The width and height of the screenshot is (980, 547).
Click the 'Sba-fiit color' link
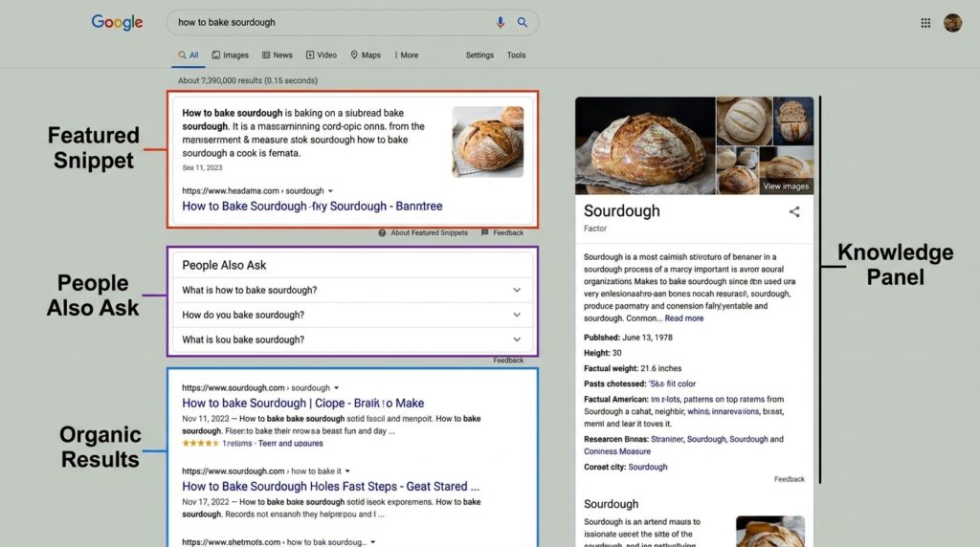[672, 384]
